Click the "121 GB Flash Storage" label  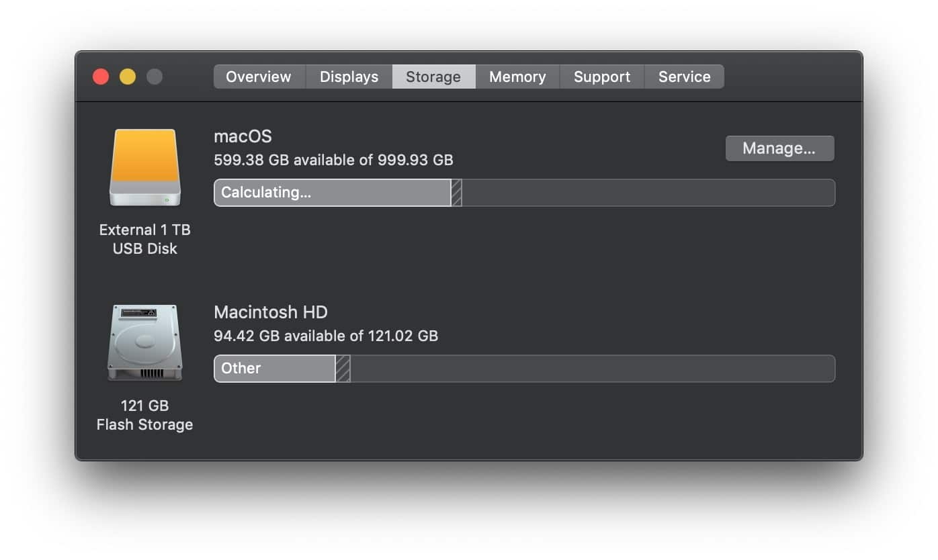(x=145, y=415)
